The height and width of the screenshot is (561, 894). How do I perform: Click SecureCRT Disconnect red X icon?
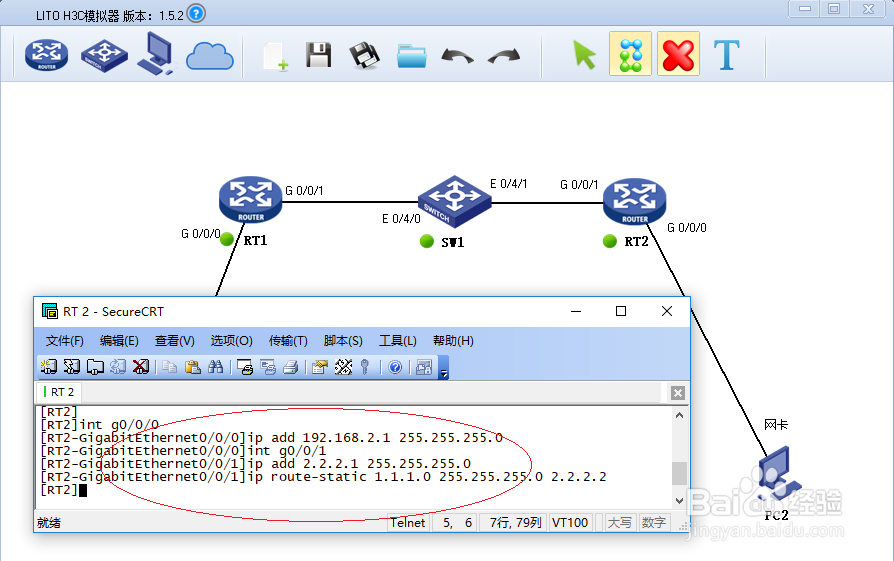(x=140, y=367)
